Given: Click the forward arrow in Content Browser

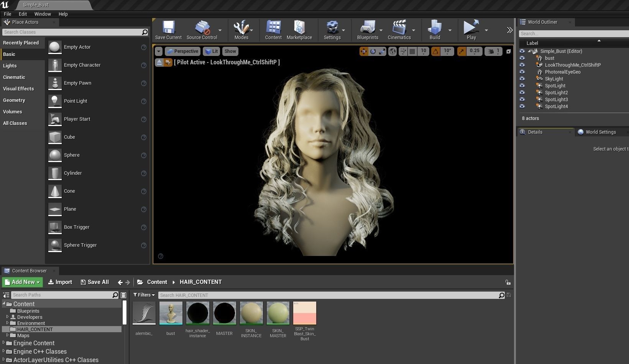Looking at the screenshot, I should pos(128,282).
